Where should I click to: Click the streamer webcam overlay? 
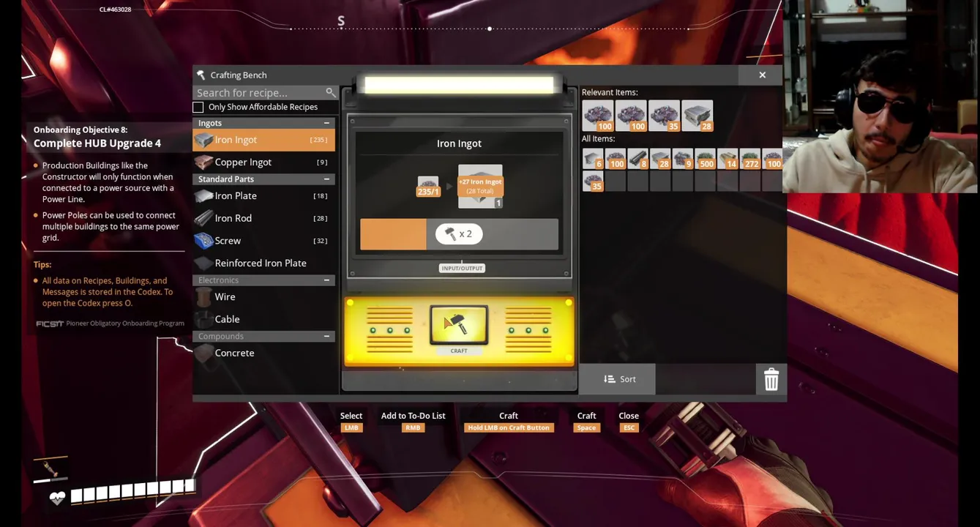pos(881,96)
